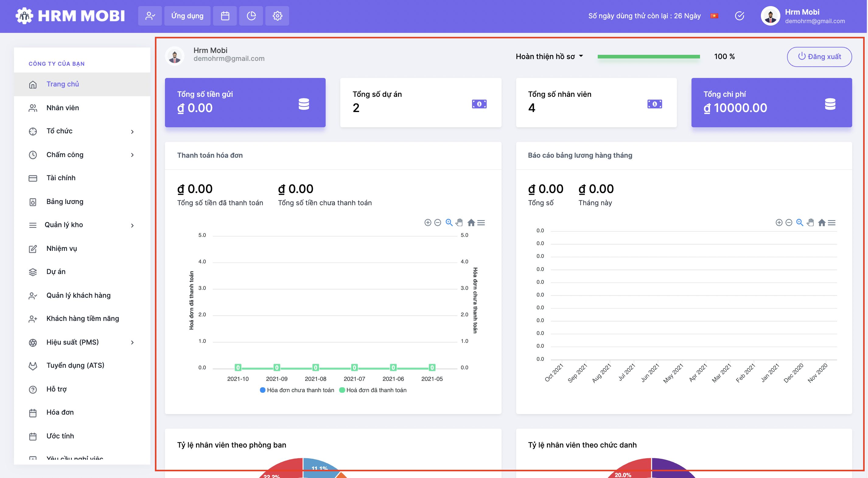
Task: Open Tuyển dụng (ATS) in sidebar
Action: coord(82,365)
